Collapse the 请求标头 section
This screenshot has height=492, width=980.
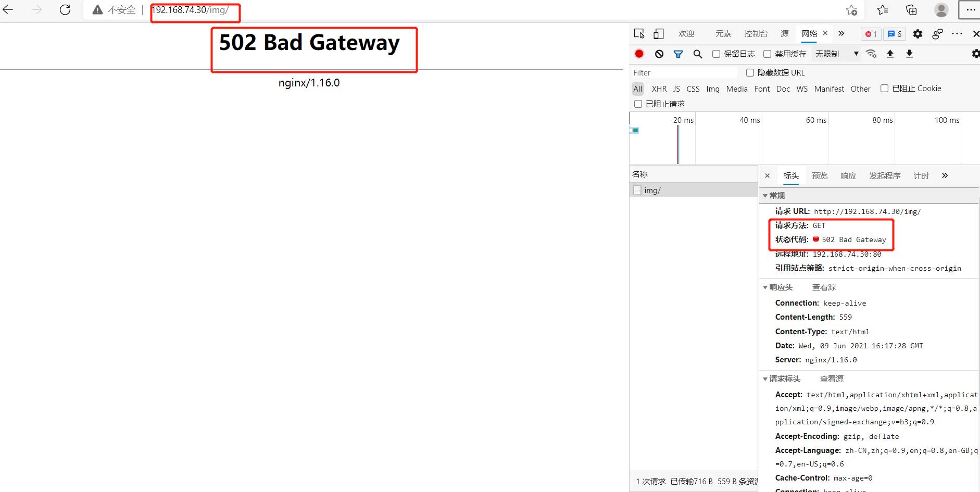(x=765, y=379)
